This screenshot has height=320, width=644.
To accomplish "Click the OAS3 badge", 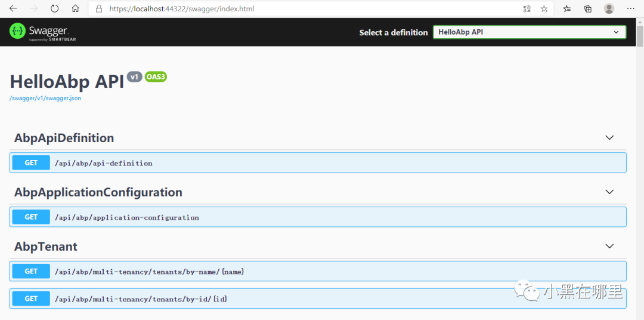I will click(x=156, y=77).
